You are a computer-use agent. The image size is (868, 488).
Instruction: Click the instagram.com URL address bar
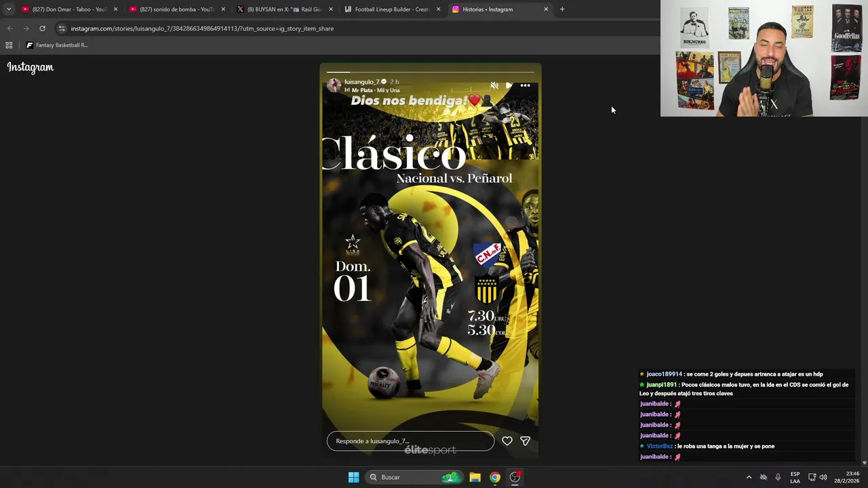pos(202,28)
